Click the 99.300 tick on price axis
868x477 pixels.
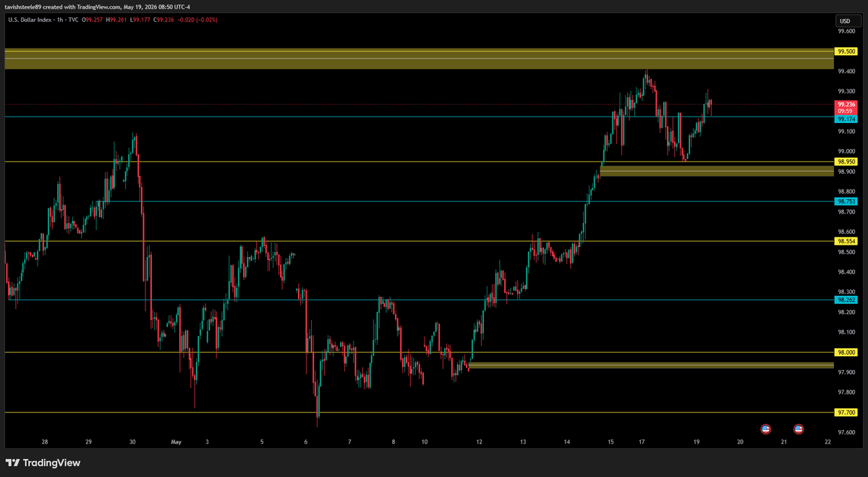pyautogui.click(x=845, y=91)
